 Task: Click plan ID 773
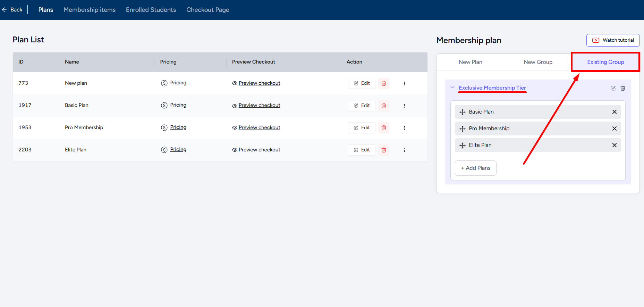[x=23, y=83]
